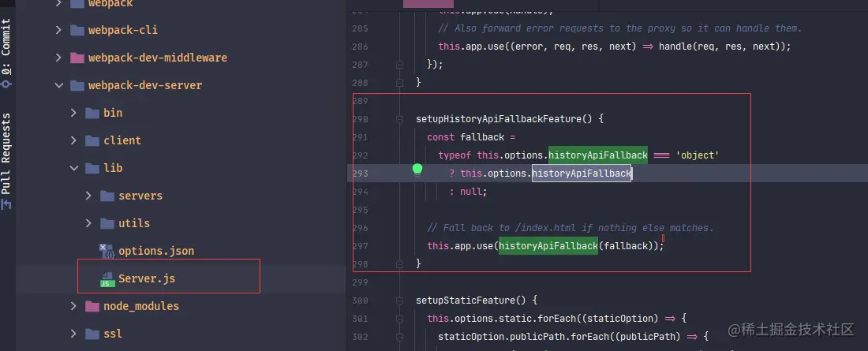Expand the client folder

coord(73,140)
